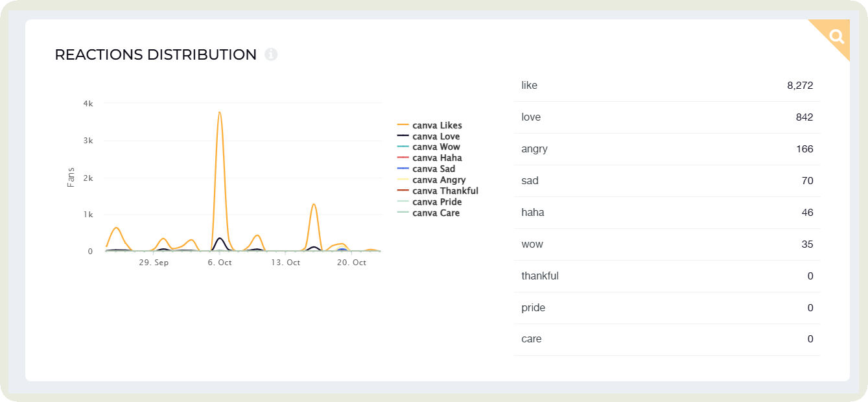Screen dimensions: 868x402
Task: Click the 20. Oct axis label
Action: pos(351,262)
